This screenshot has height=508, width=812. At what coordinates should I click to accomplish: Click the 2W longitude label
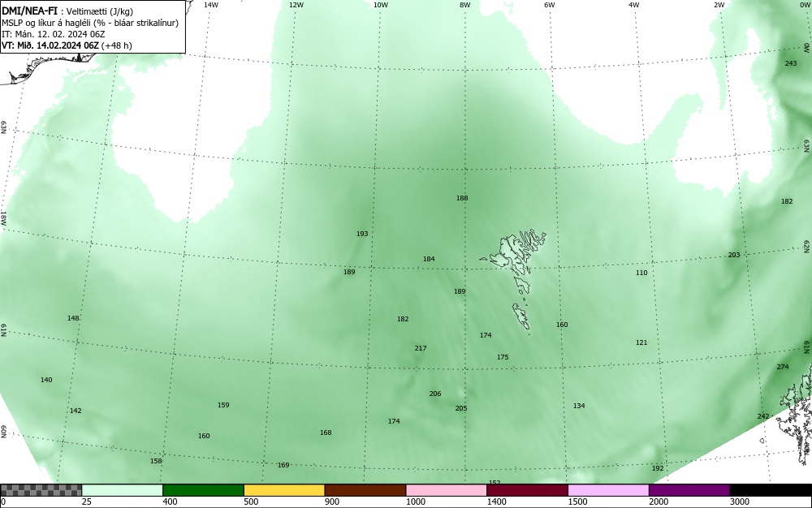[719, 5]
